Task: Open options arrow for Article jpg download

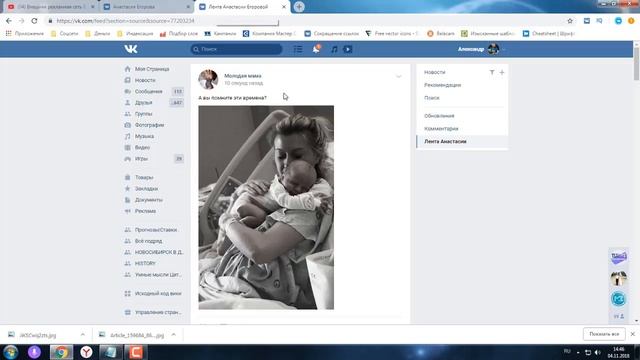Action: pyautogui.click(x=173, y=335)
